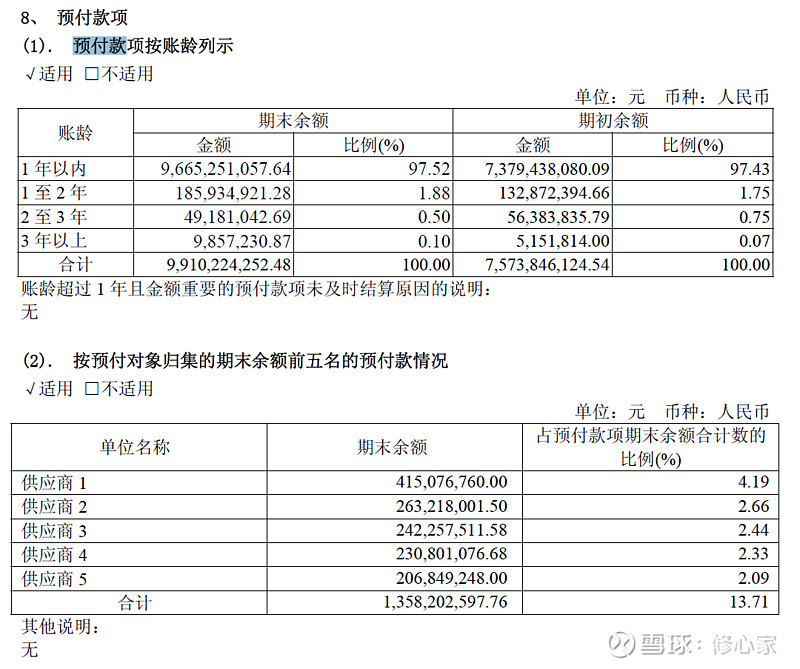Click amount 415,076,760.00

452,482
